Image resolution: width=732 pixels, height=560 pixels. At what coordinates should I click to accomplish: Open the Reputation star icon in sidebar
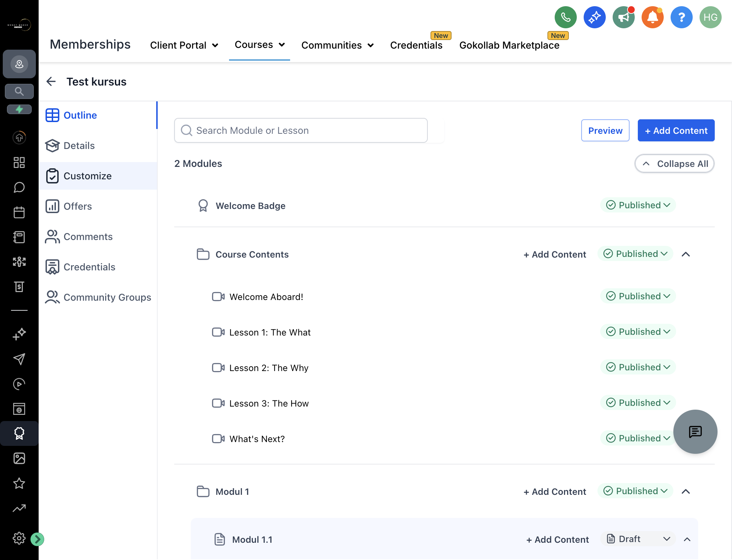19,483
